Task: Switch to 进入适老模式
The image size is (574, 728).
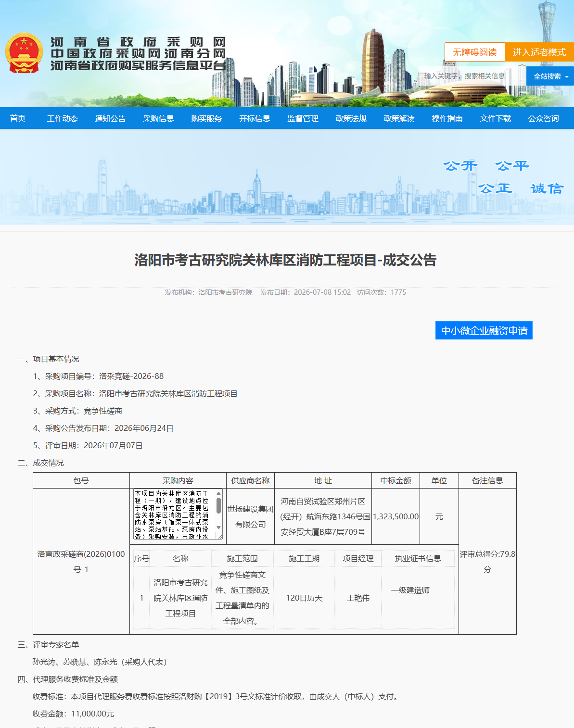Action: (x=539, y=52)
